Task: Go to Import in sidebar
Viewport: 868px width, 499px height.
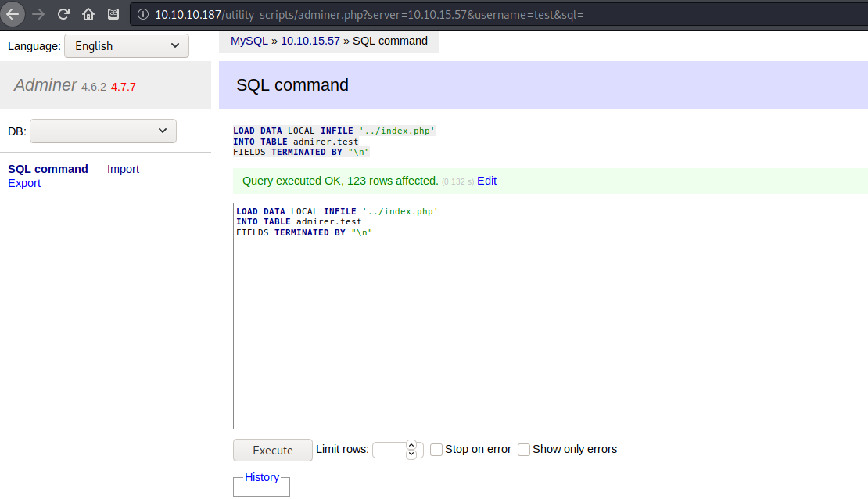Action: (x=123, y=169)
